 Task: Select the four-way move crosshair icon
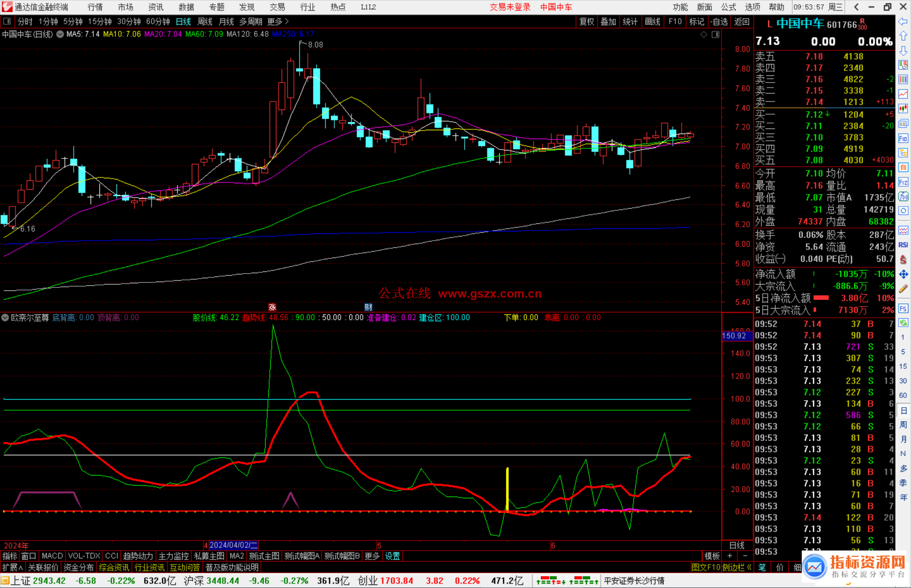[x=903, y=274]
